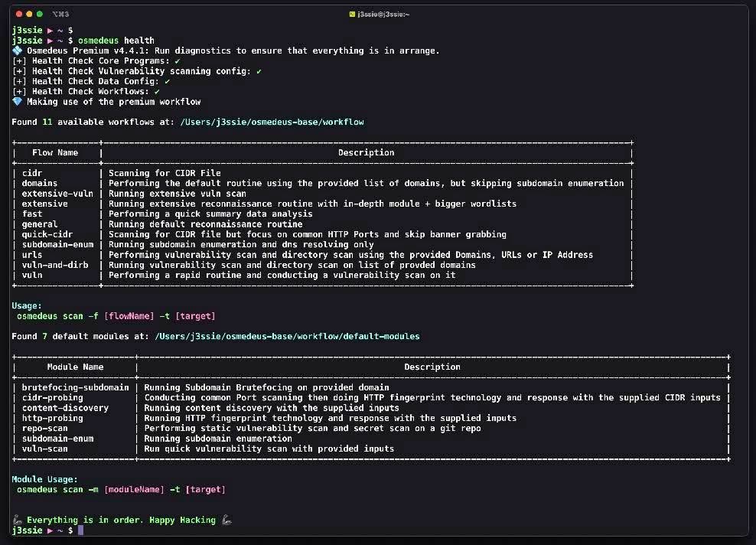
Task: Click the terminal cursor block at the last prompt
Action: tap(80, 530)
